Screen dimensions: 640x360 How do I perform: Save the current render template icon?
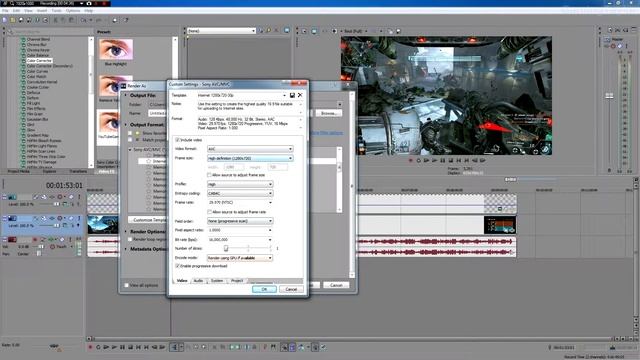(x=292, y=95)
